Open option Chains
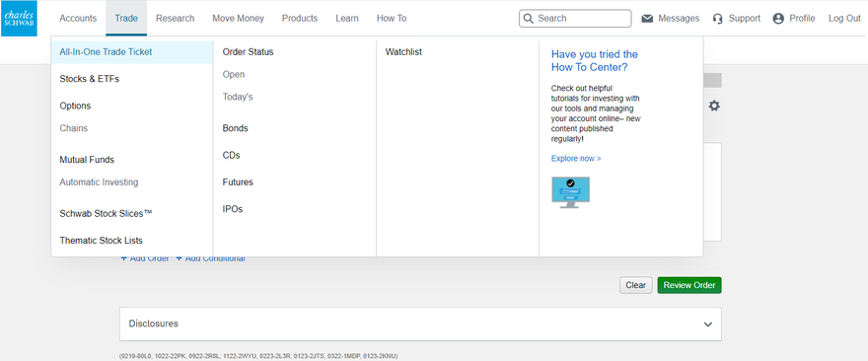 (73, 128)
